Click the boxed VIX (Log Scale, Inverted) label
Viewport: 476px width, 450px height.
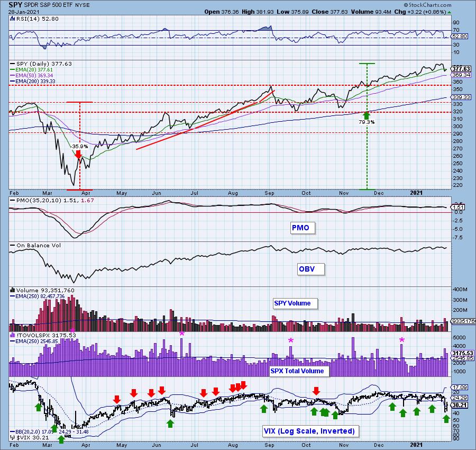pyautogui.click(x=311, y=431)
